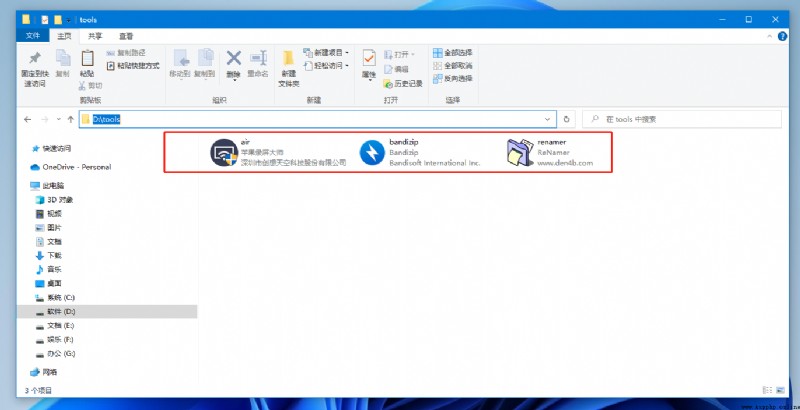Switch to the 共享 ribbon tab
This screenshot has width=800, height=410.
click(95, 36)
